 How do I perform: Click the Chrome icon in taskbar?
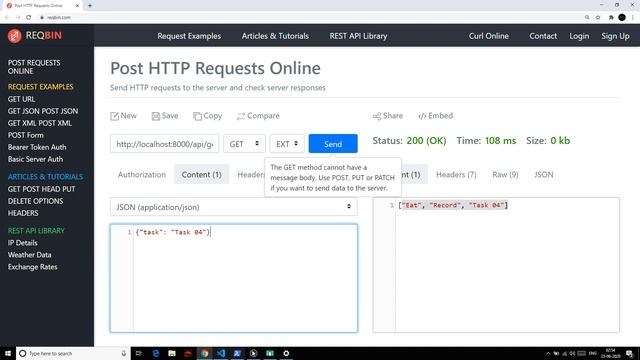point(204,353)
